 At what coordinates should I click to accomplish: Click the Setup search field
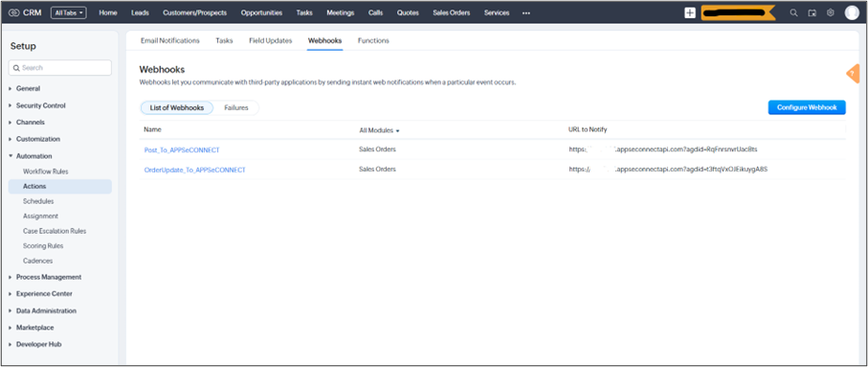click(x=60, y=68)
